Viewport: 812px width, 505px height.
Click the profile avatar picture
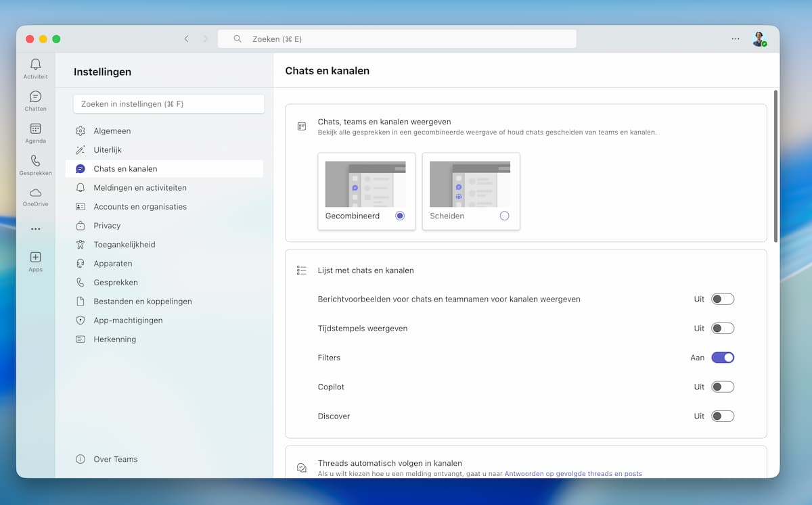point(759,39)
